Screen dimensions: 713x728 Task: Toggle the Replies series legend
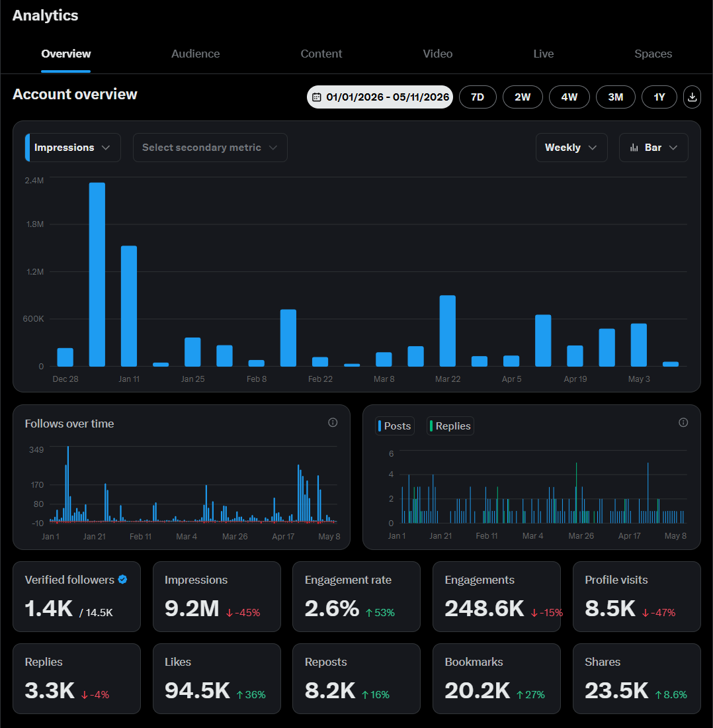(450, 426)
